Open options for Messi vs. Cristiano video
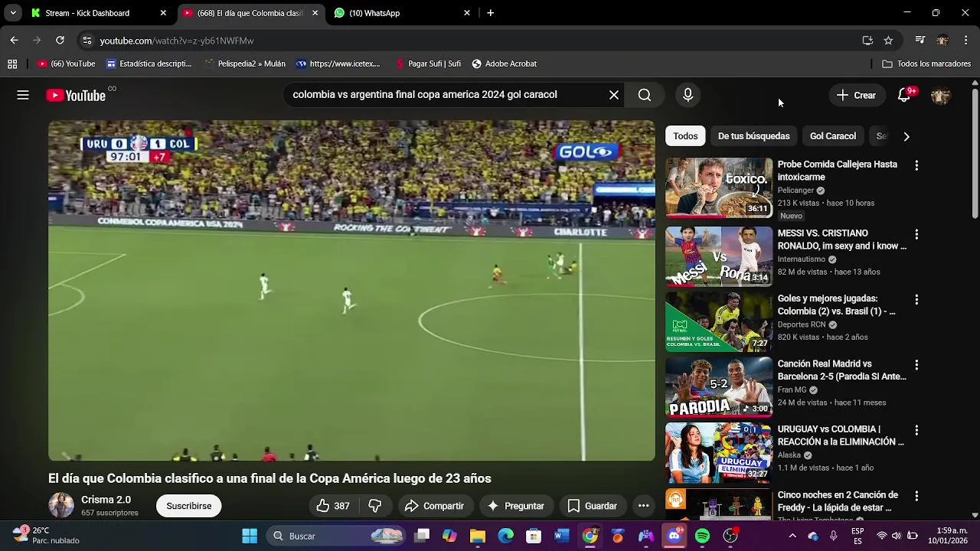Viewport: 980px width, 551px height. (x=916, y=234)
